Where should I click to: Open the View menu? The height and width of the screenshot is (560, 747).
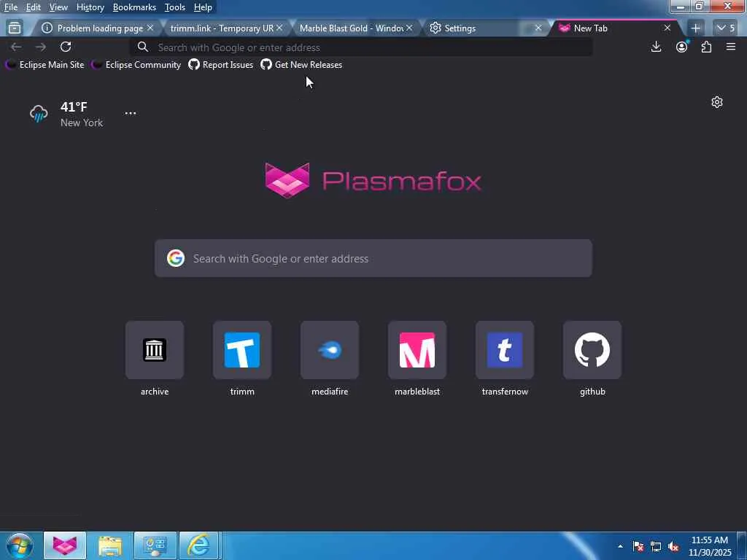pos(58,7)
